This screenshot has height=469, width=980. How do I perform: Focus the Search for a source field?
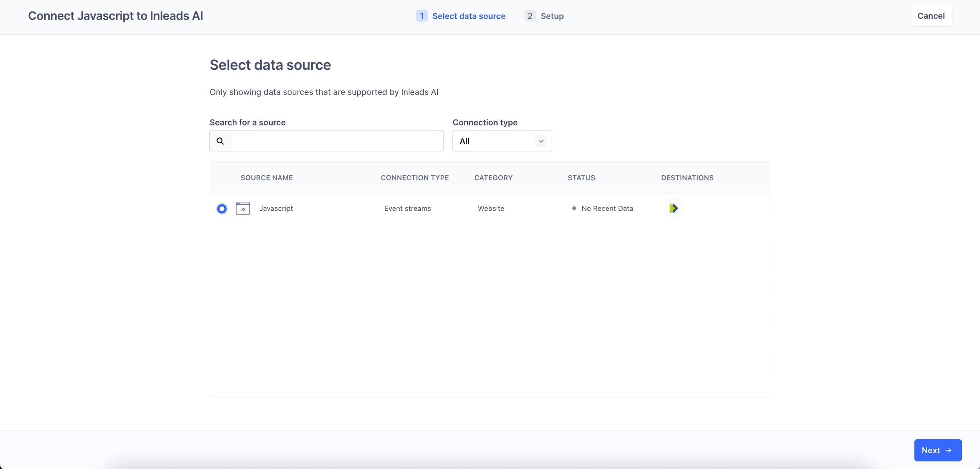(x=336, y=141)
